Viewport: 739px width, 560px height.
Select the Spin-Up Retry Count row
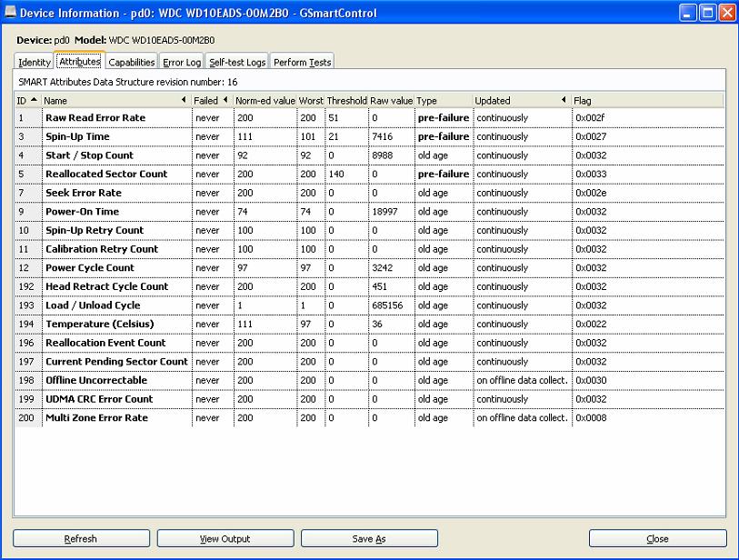[369, 230]
